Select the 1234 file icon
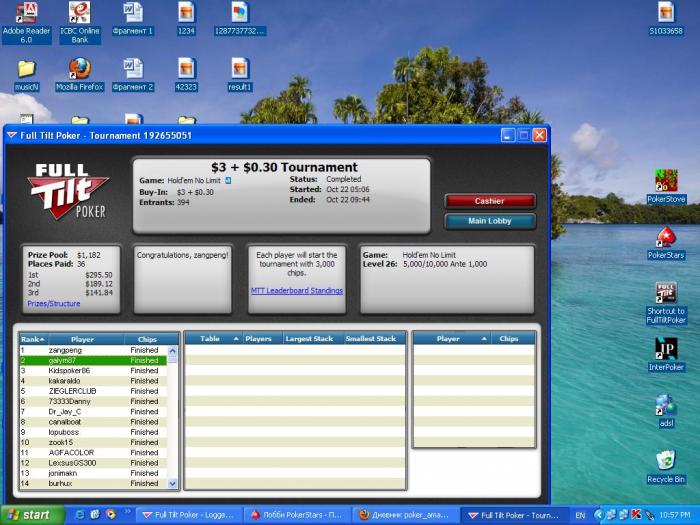Viewport: 700px width, 525px height. 186,20
